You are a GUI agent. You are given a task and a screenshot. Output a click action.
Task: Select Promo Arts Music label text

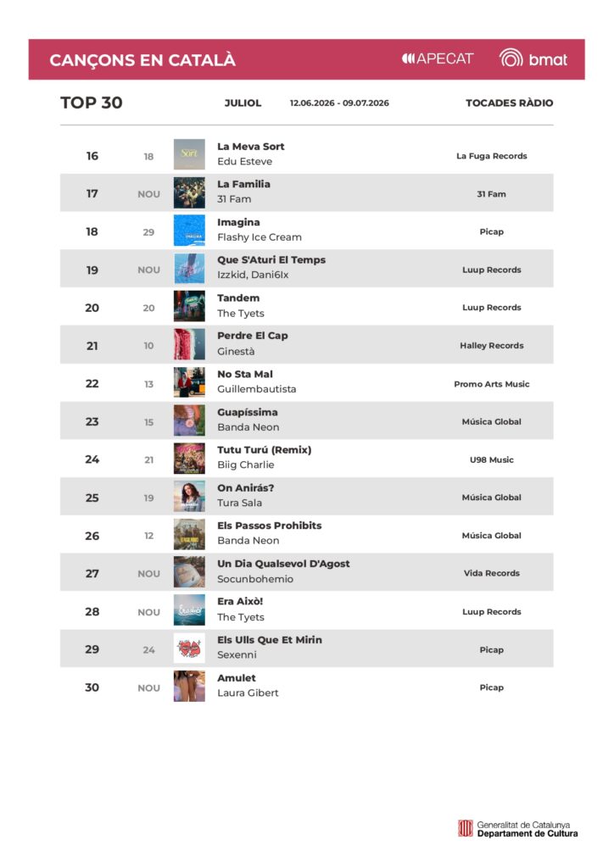(x=492, y=384)
